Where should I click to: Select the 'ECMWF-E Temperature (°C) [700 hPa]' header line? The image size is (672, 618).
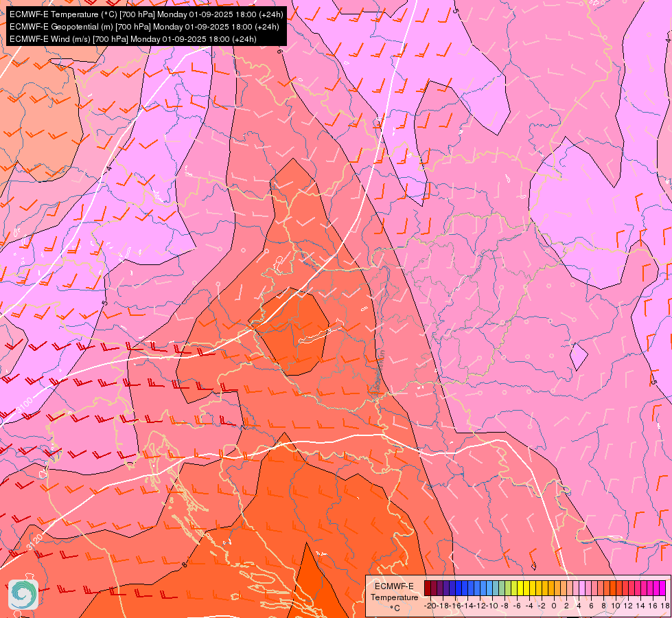(x=146, y=14)
